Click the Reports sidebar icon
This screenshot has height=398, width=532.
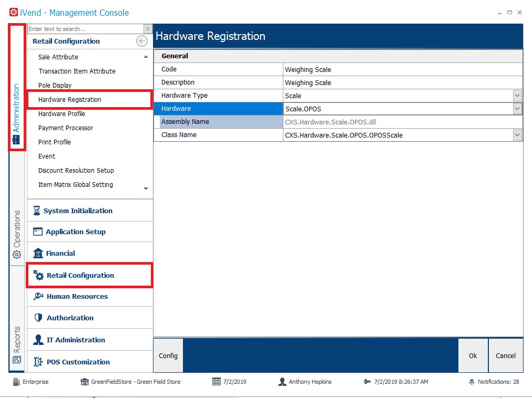17,360
